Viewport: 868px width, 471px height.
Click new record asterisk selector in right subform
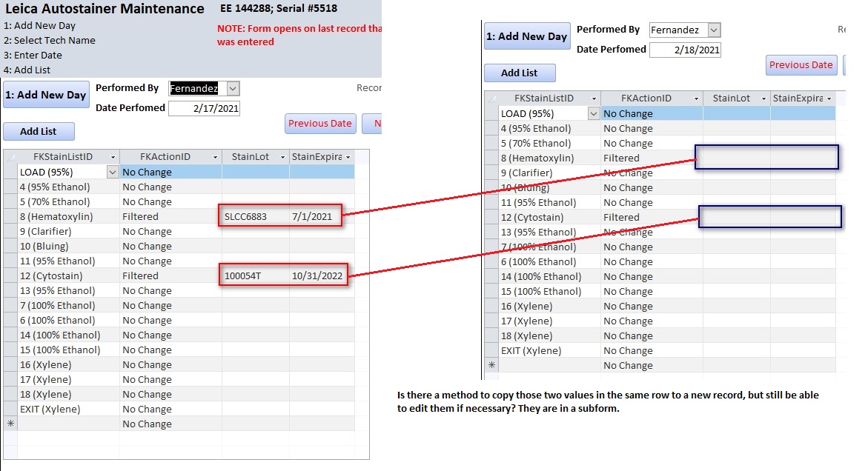(x=491, y=365)
